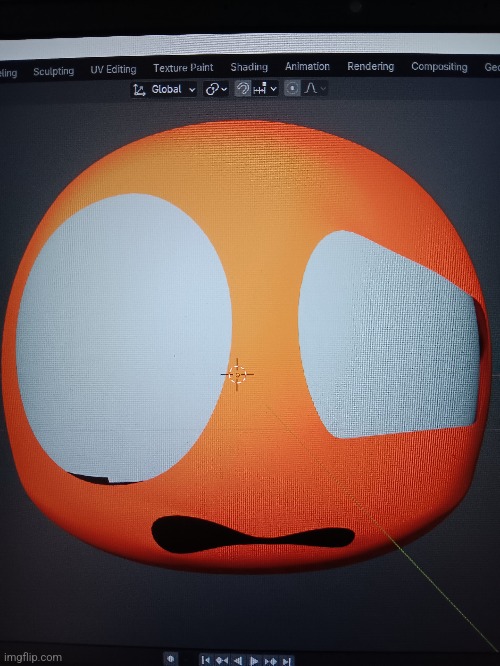Expand the snapping options dropdown

265,88
